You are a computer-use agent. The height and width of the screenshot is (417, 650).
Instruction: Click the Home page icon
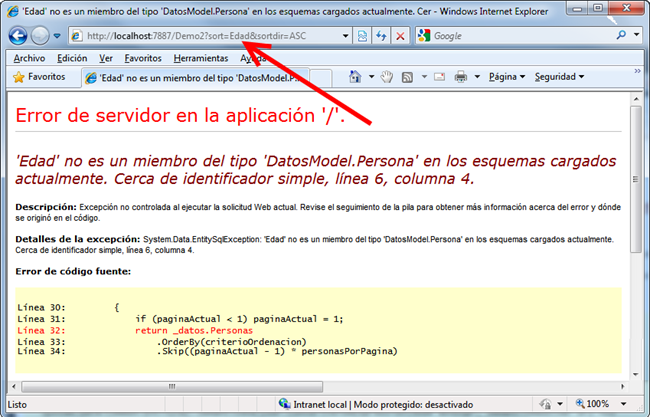355,77
